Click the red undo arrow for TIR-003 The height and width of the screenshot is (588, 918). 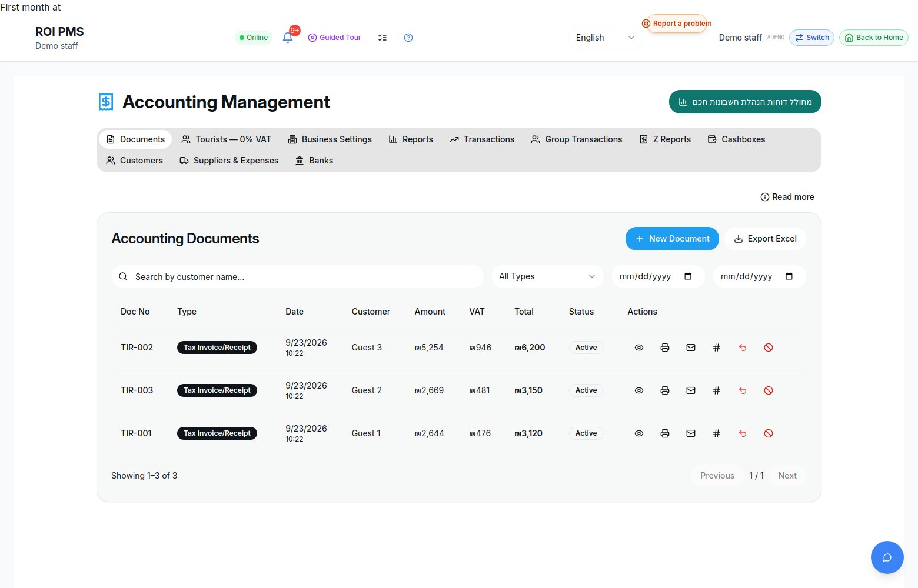(x=743, y=390)
